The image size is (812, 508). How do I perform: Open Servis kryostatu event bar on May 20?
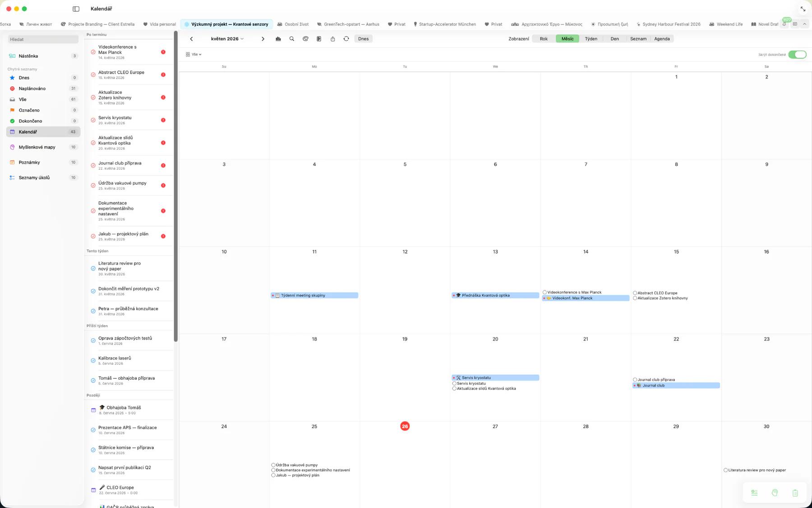[x=495, y=378]
